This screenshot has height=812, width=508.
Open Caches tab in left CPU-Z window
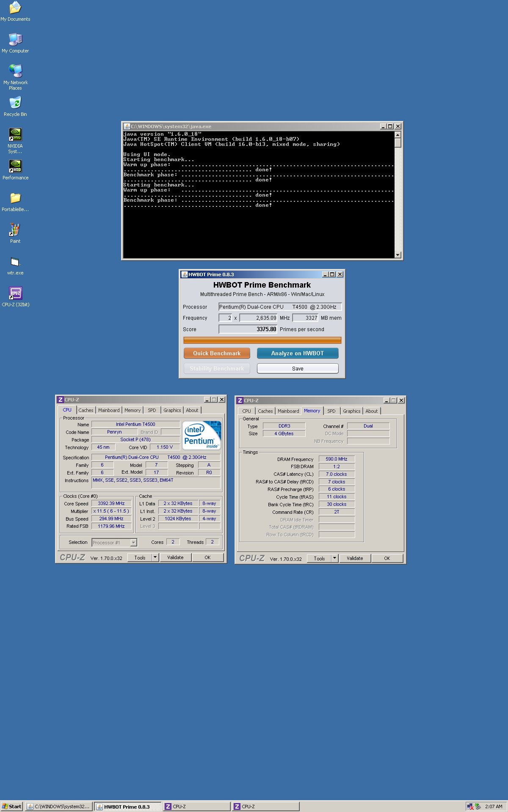(x=86, y=410)
